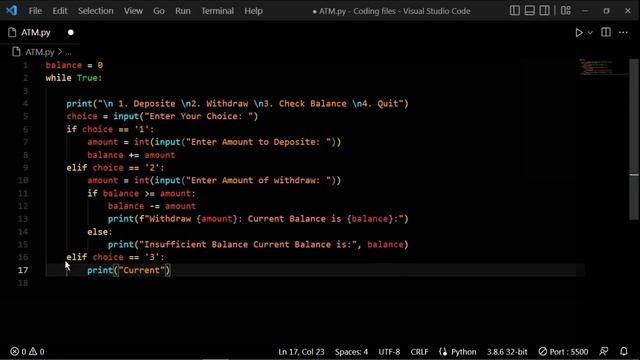Click the 'Enter Your Choice: ' string
Image resolution: width=640 pixels, height=360 pixels.
coord(199,116)
